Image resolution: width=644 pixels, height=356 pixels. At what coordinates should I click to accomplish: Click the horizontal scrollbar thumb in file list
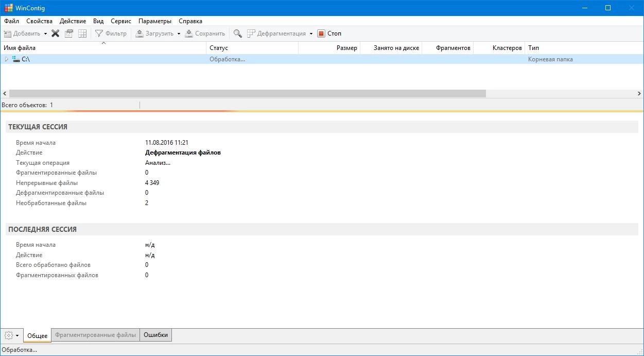click(248, 94)
